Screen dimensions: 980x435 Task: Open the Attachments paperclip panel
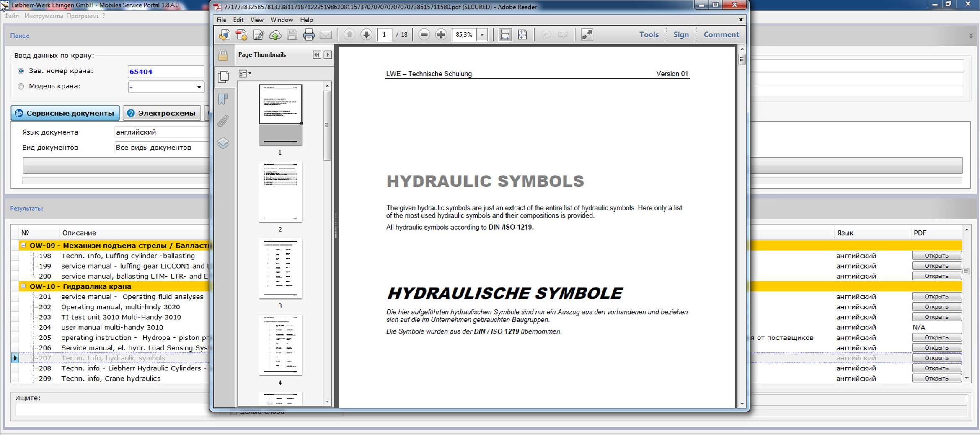[223, 121]
